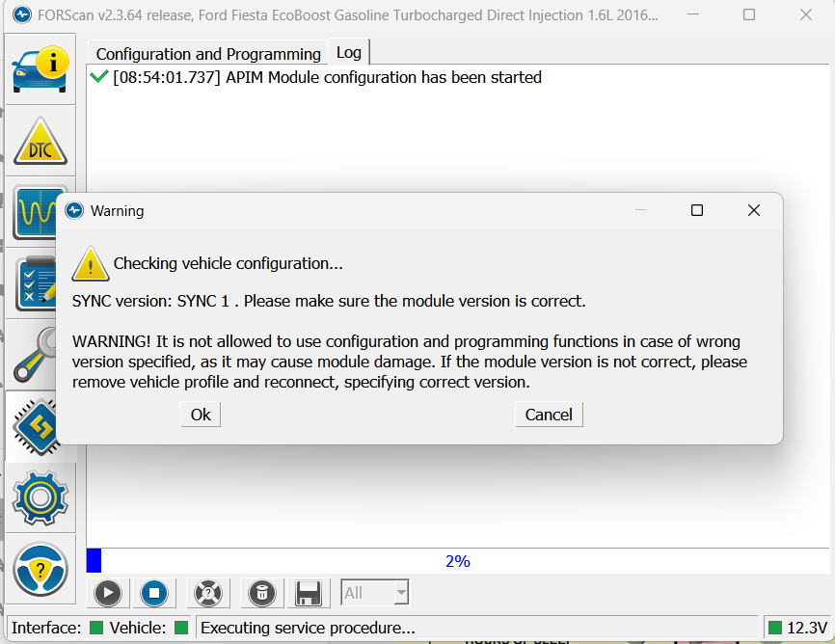Click the floppy disk save log icon
The width and height of the screenshot is (835, 644).
pyautogui.click(x=309, y=593)
